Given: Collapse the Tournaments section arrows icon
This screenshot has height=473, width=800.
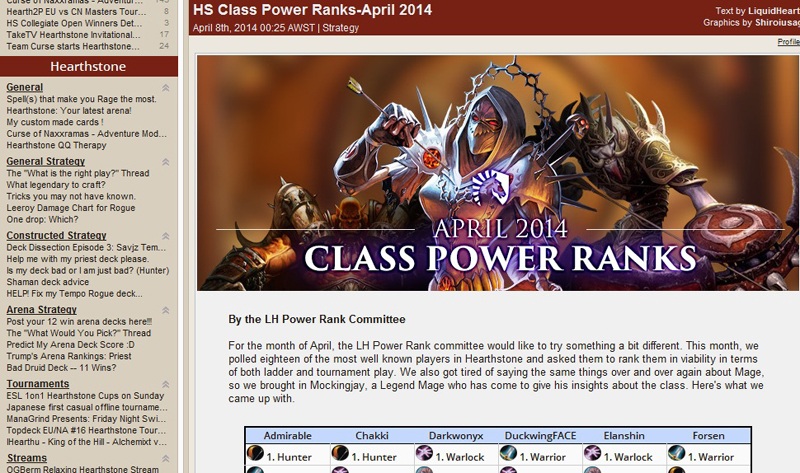Looking at the screenshot, I should [x=165, y=385].
